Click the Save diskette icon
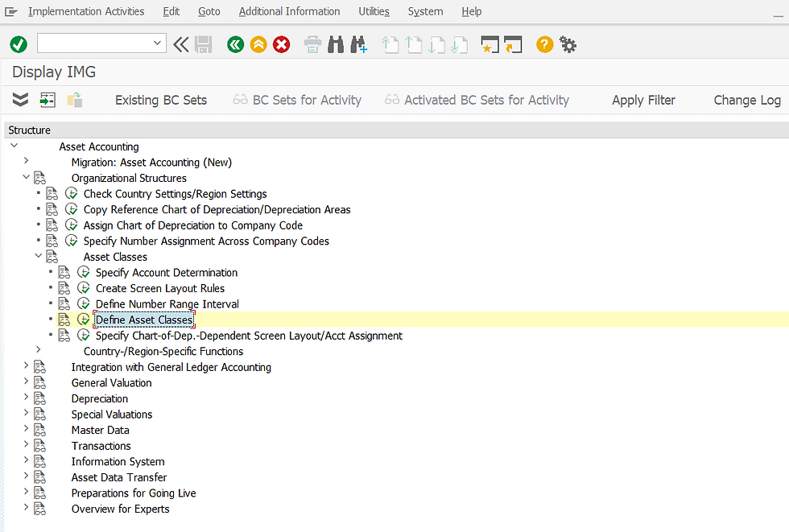 [204, 45]
